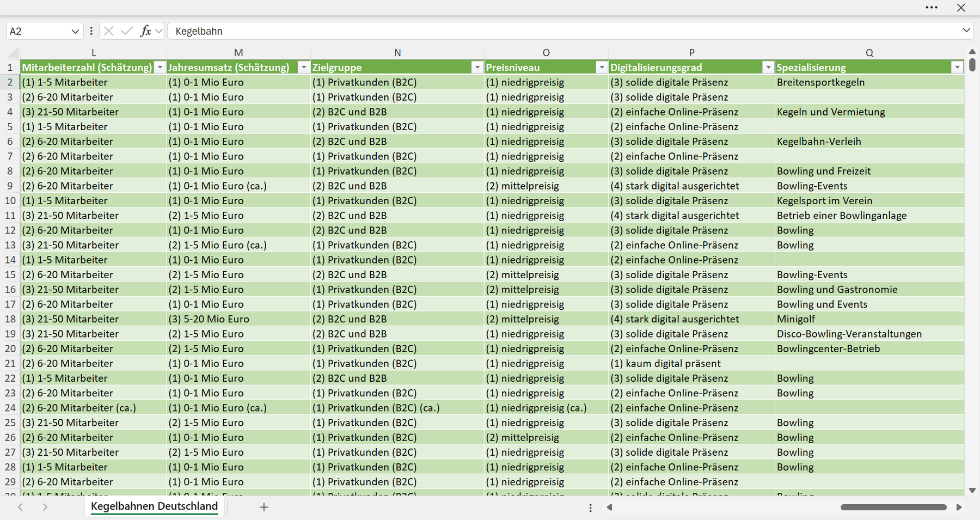Select cell with (2) 6-20 Mitarbeiter (ca.)
This screenshot has width=980, height=520.
93,408
